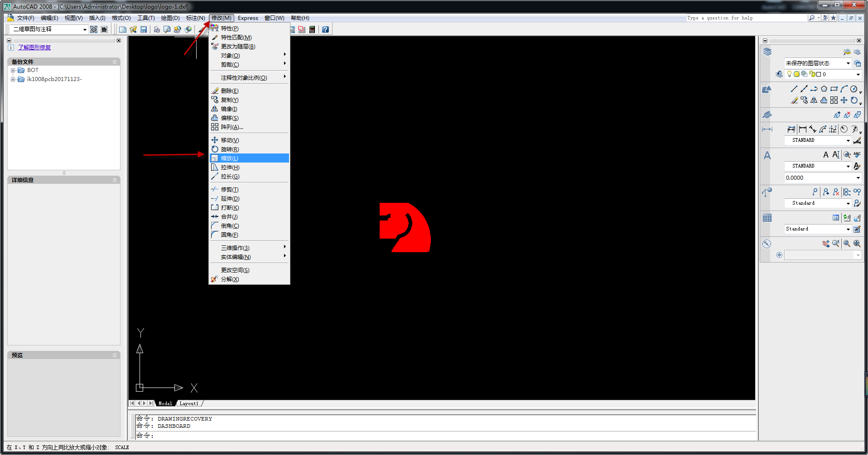Click the blue Help question mark icon
This screenshot has height=455, width=868.
point(325,29)
